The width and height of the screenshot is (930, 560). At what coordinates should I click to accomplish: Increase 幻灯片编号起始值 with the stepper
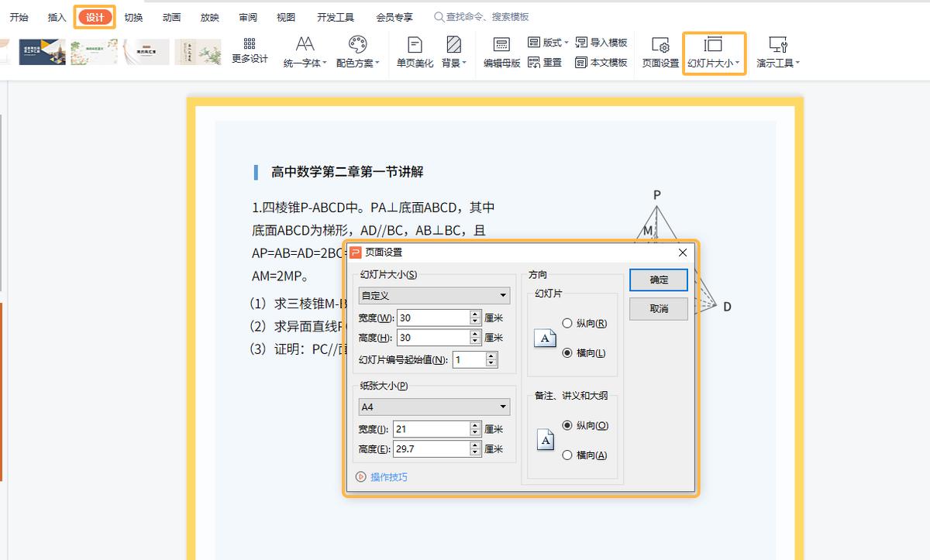(x=491, y=356)
